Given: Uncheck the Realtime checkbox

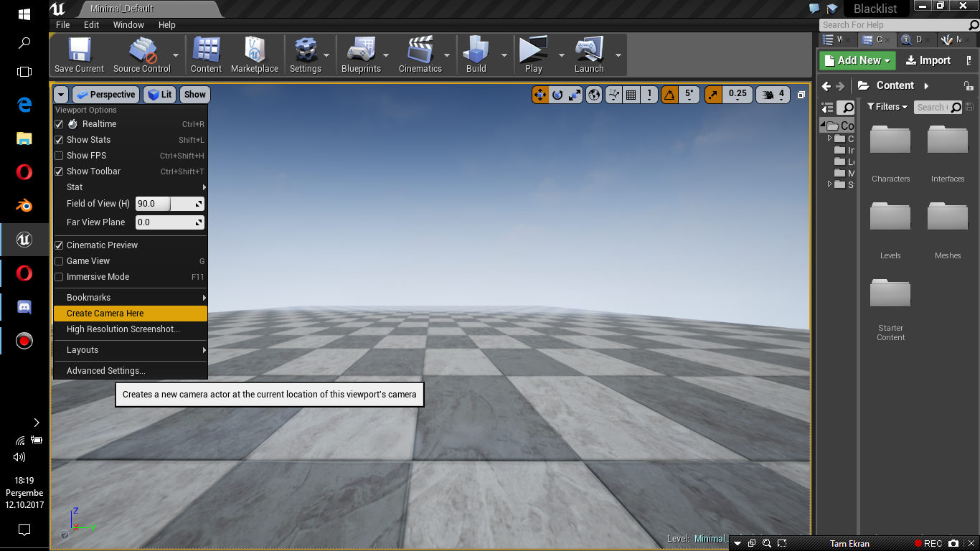Looking at the screenshot, I should (x=60, y=124).
